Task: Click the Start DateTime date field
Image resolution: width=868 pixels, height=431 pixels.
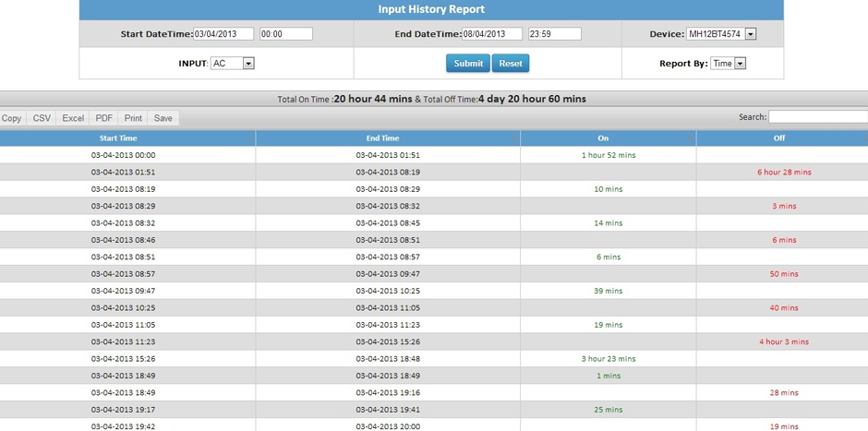Action: (x=223, y=34)
